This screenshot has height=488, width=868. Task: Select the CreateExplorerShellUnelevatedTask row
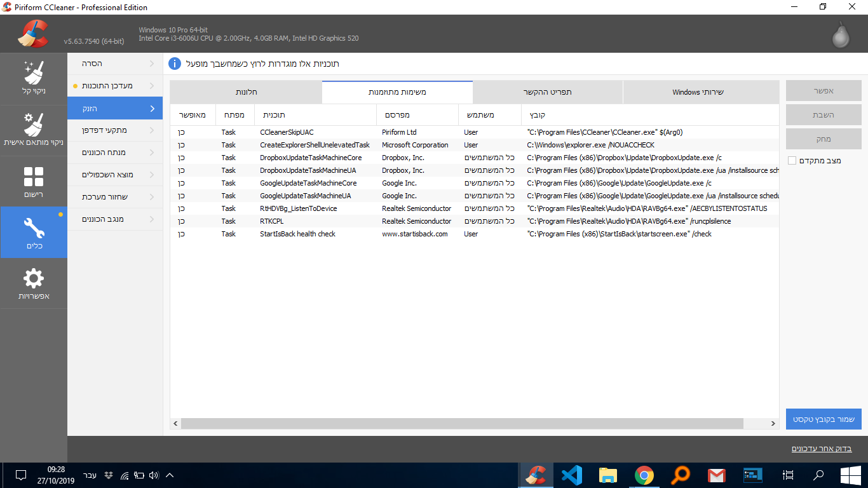pos(475,145)
